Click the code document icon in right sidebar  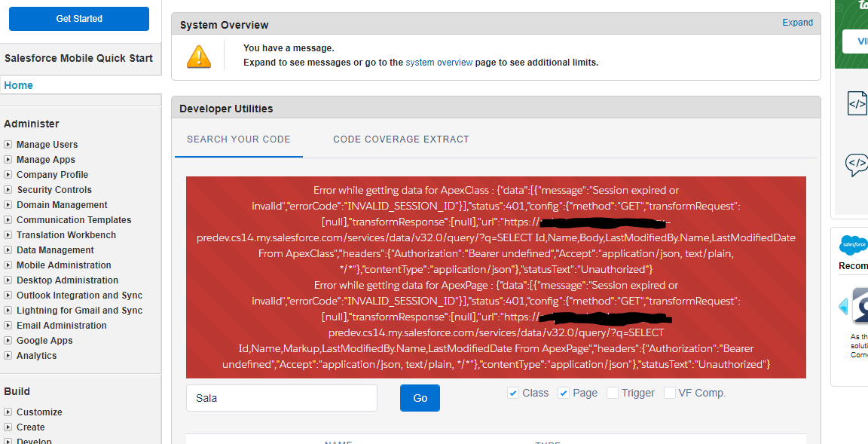[x=857, y=103]
